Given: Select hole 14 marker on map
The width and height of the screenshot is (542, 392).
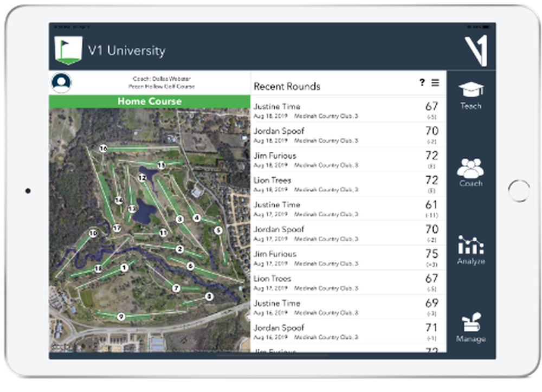Looking at the screenshot, I should tap(119, 200).
